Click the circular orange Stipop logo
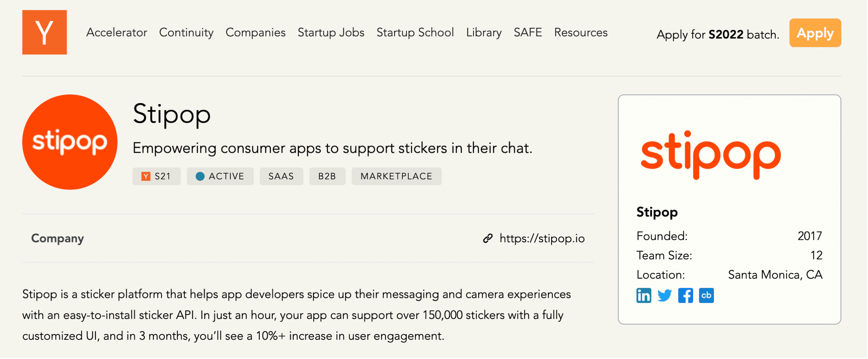 69,142
